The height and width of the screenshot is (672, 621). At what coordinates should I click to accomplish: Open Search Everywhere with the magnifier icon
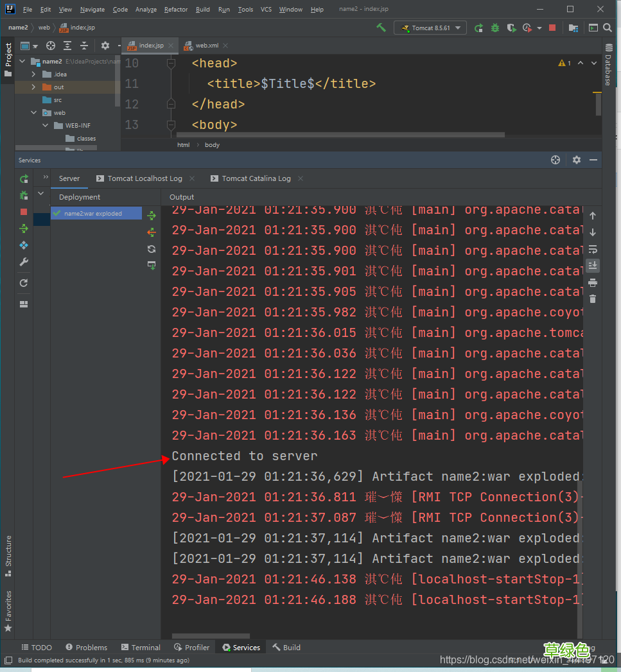[608, 28]
